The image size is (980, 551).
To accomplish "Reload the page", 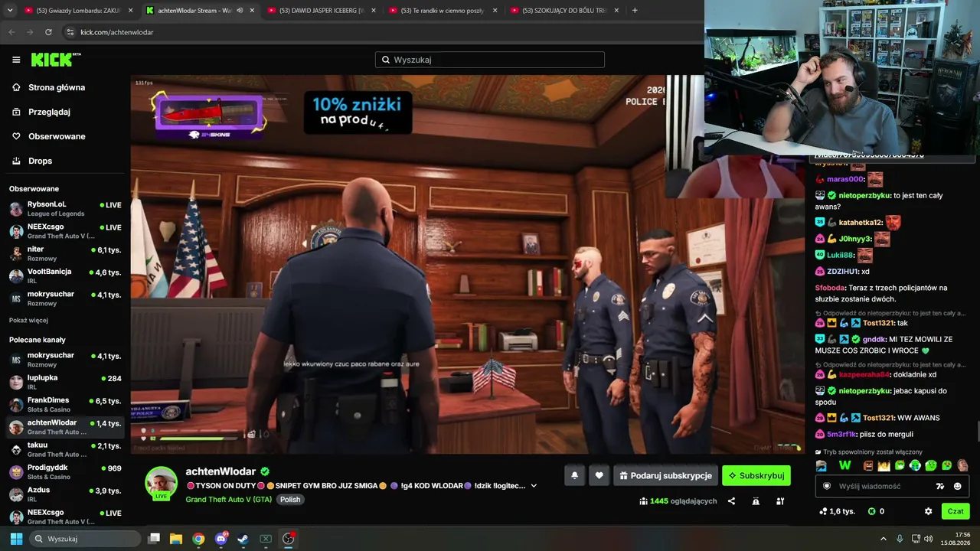I will pos(48,32).
